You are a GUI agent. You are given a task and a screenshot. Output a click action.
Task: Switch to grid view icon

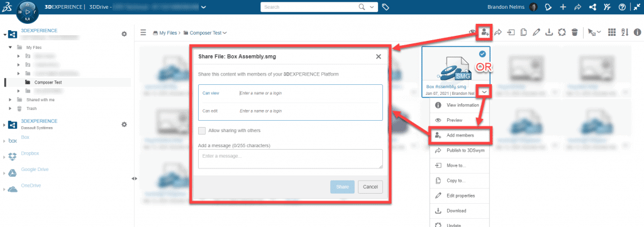612,33
